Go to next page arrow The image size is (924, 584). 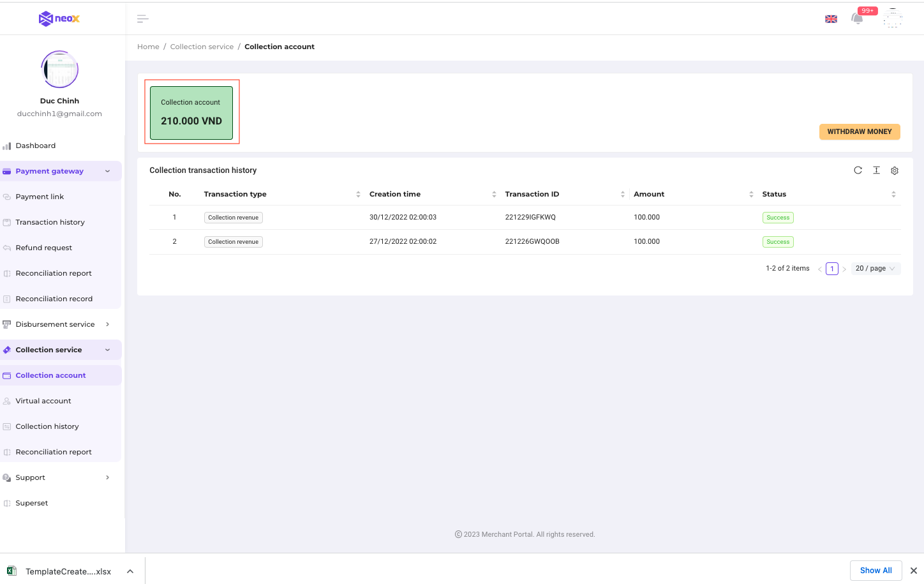(844, 269)
